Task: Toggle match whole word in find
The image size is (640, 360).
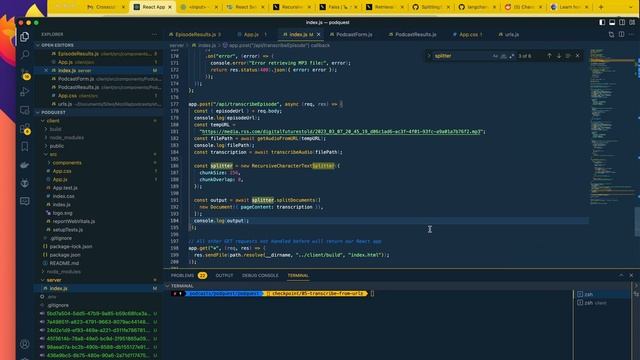Action: pyautogui.click(x=503, y=56)
